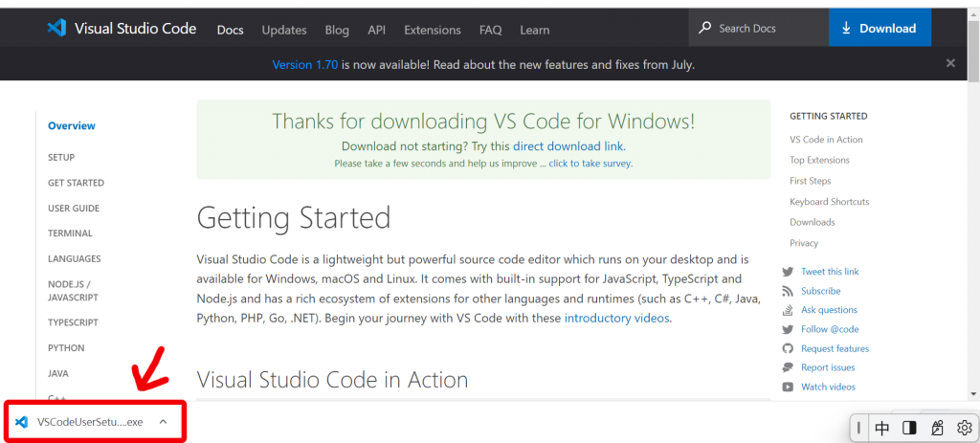Click the Visual Studio Code logo icon
The image size is (980, 443).
tap(56, 28)
